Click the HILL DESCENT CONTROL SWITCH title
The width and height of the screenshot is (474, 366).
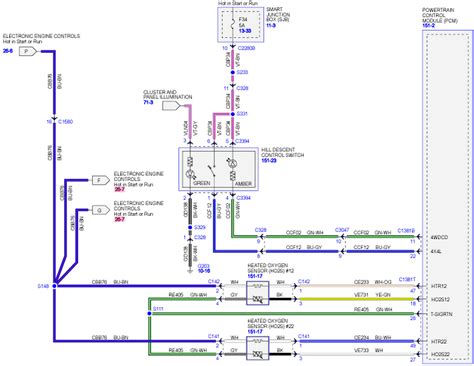(283, 153)
